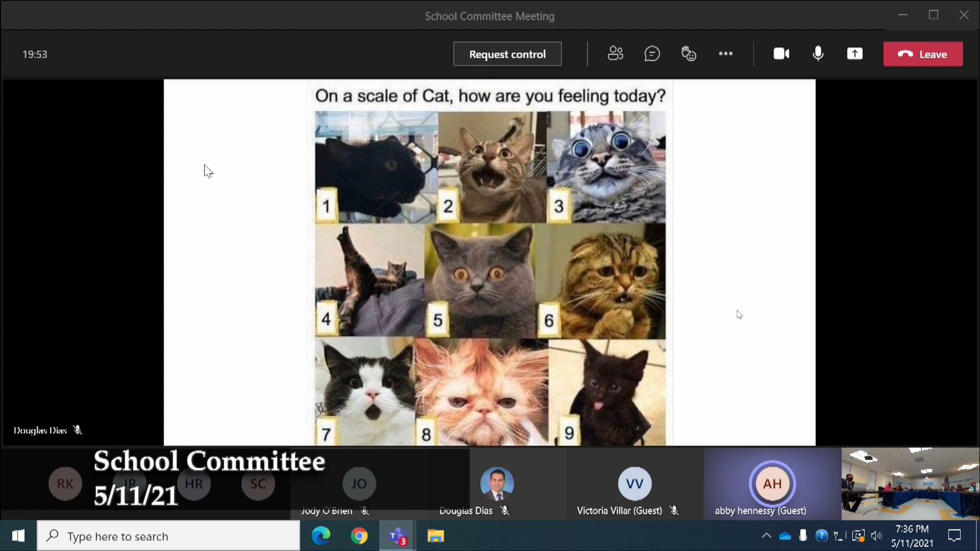Open the participants panel icon
Viewport: 980px width, 551px height.
coord(615,53)
